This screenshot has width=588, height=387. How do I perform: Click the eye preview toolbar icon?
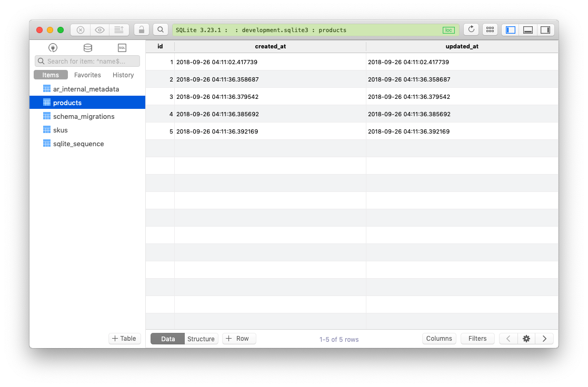99,30
